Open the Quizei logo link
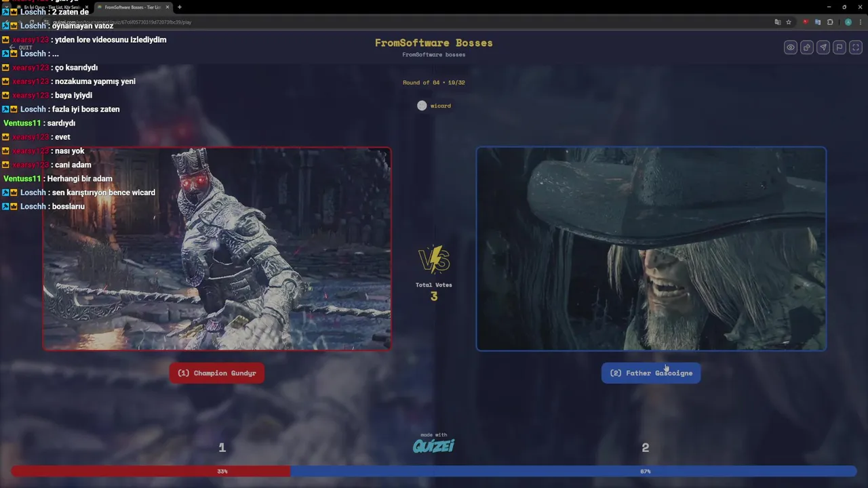This screenshot has height=488, width=868. pos(433,445)
